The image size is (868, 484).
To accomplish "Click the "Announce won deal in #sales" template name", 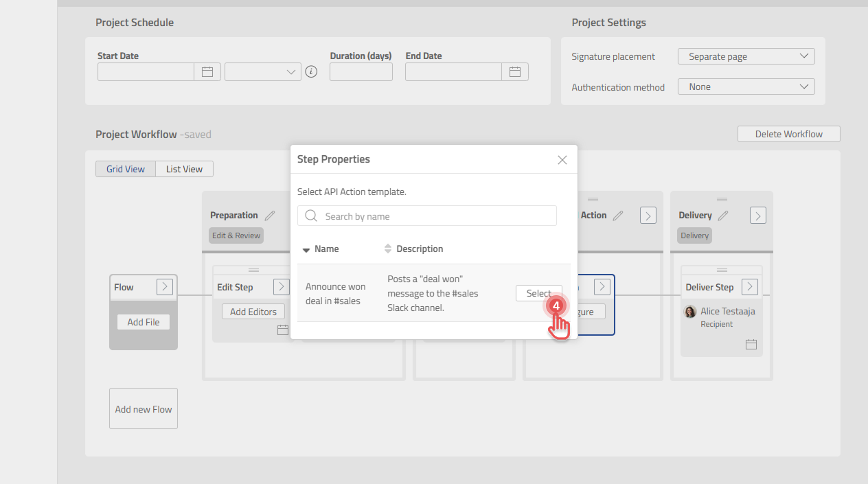I will [x=336, y=293].
